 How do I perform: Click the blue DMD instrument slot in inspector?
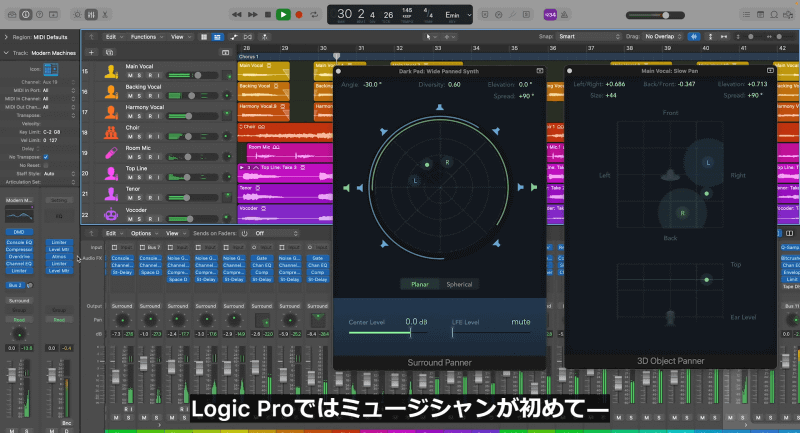pyautogui.click(x=19, y=232)
